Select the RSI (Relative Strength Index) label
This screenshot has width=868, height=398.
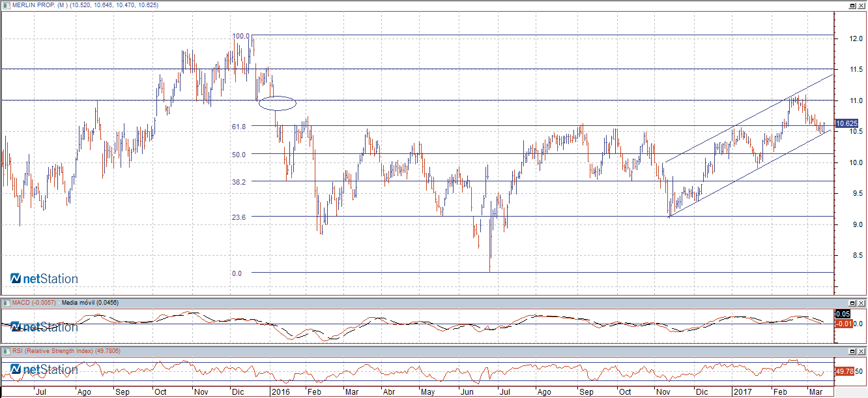(53, 351)
